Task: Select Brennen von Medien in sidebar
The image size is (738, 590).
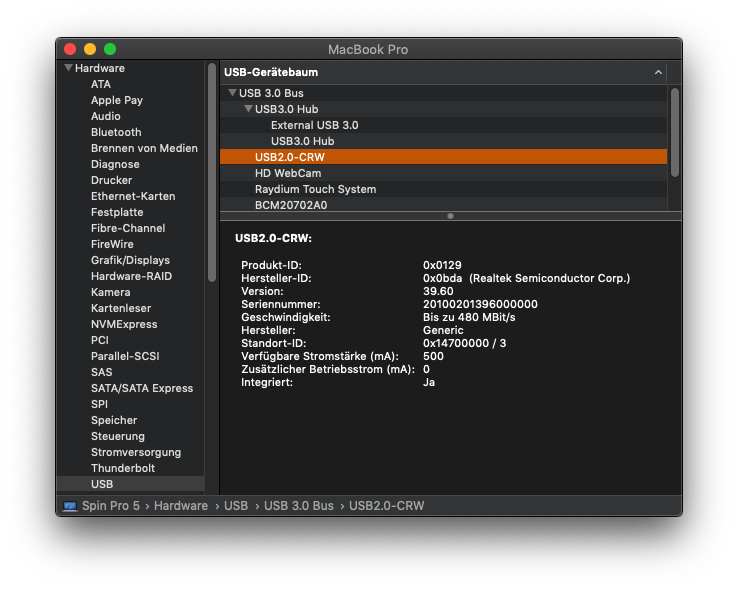Action: (x=144, y=148)
